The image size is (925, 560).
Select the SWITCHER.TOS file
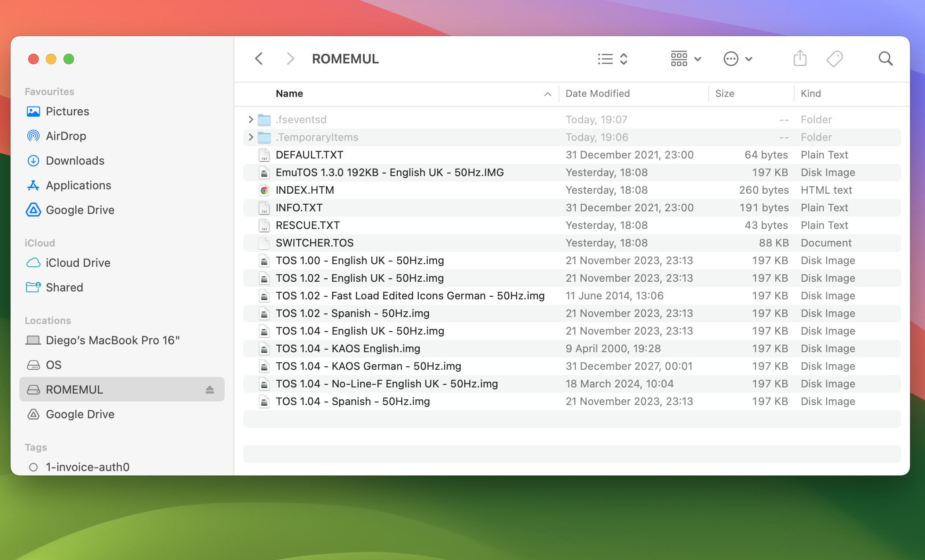[314, 243]
